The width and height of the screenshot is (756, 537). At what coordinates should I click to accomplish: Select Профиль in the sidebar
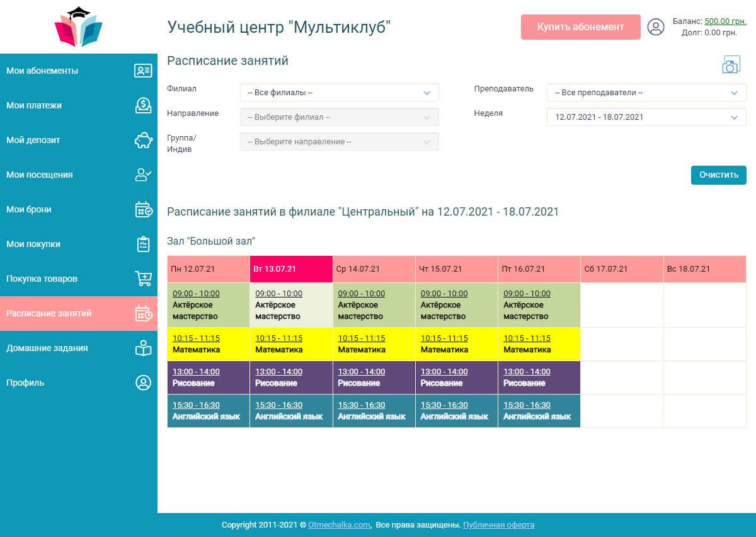click(x=25, y=383)
